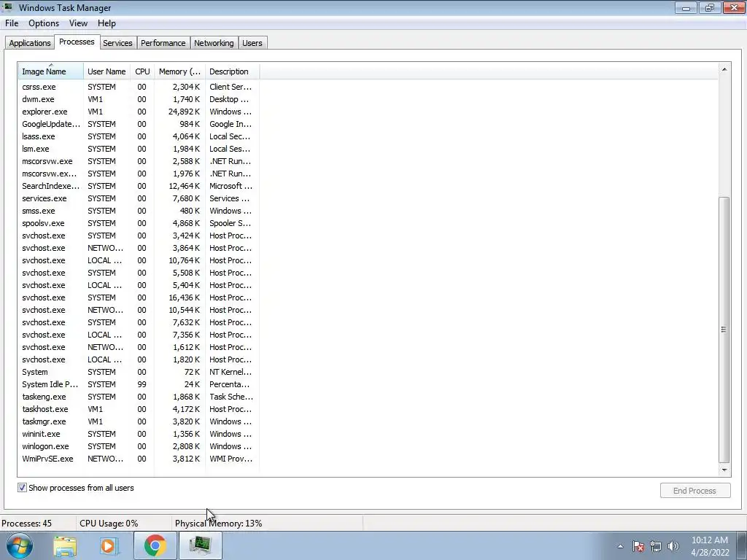Open the Help menu
Viewport: 747px width, 560px height.
point(107,23)
